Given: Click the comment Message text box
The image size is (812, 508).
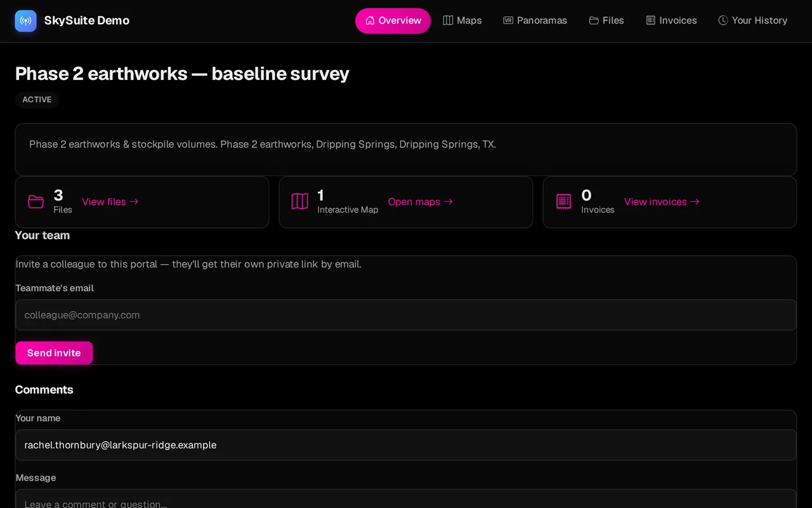Looking at the screenshot, I should click(406, 499).
